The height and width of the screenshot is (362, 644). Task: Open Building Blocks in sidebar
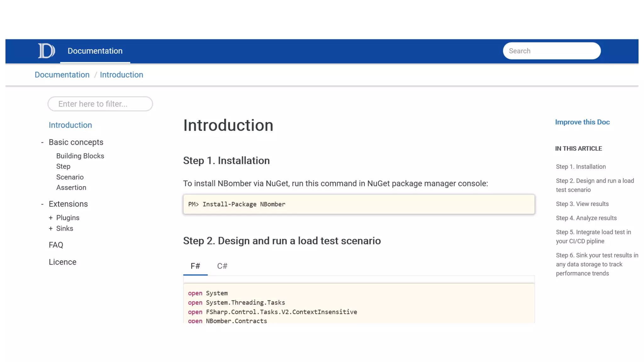click(x=80, y=156)
